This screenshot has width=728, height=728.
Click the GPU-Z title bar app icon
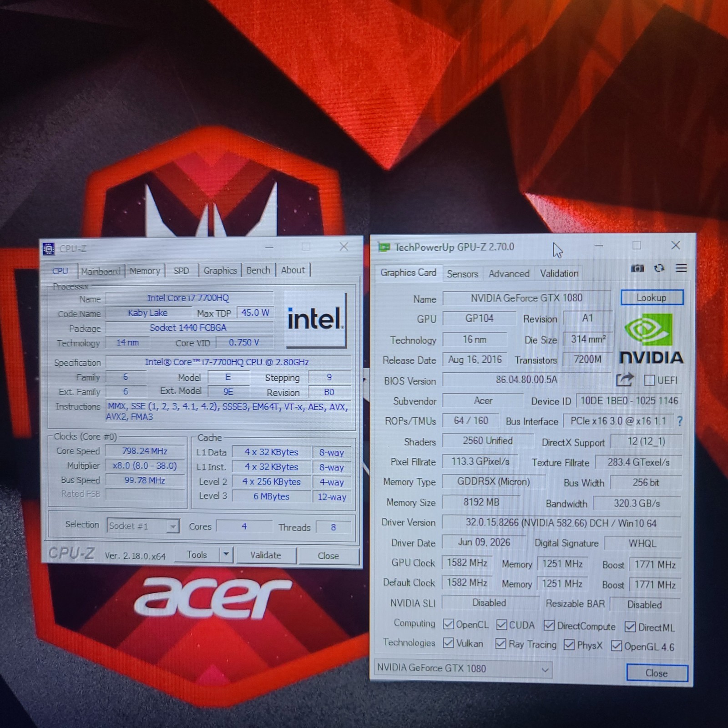click(x=384, y=247)
